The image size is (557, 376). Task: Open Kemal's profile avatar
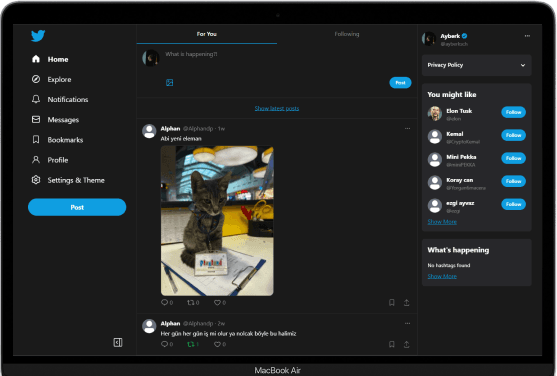pyautogui.click(x=434, y=136)
